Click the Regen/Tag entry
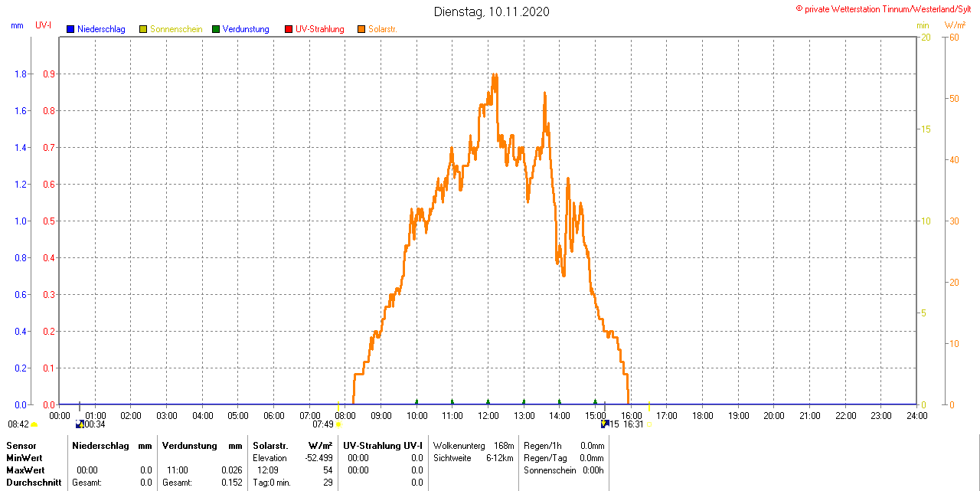 pyautogui.click(x=563, y=458)
